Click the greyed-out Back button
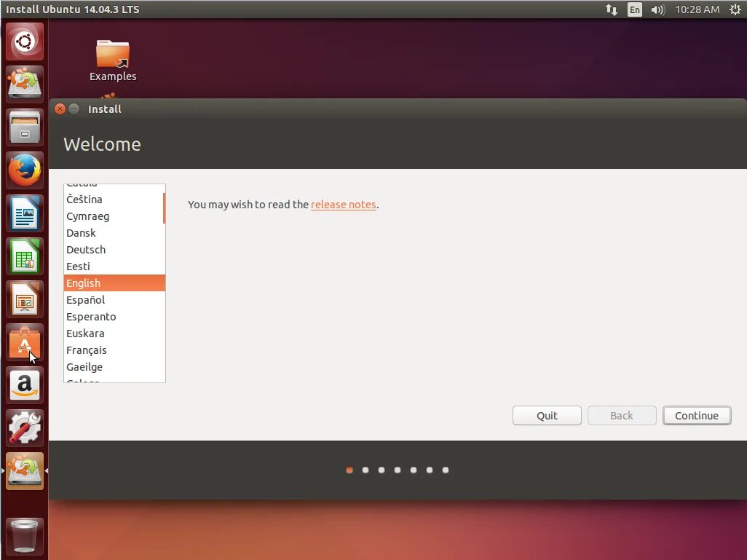Image resolution: width=747 pixels, height=560 pixels. [622, 416]
